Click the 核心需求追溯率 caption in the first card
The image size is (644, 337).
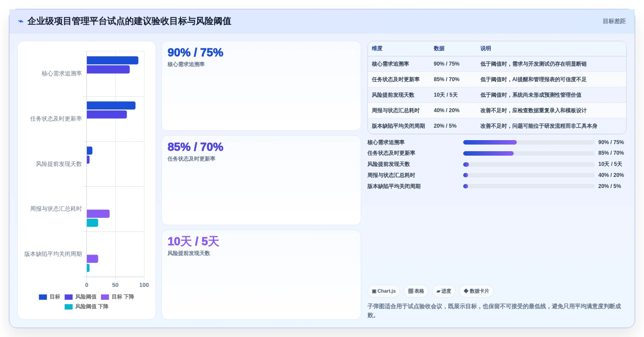point(186,65)
